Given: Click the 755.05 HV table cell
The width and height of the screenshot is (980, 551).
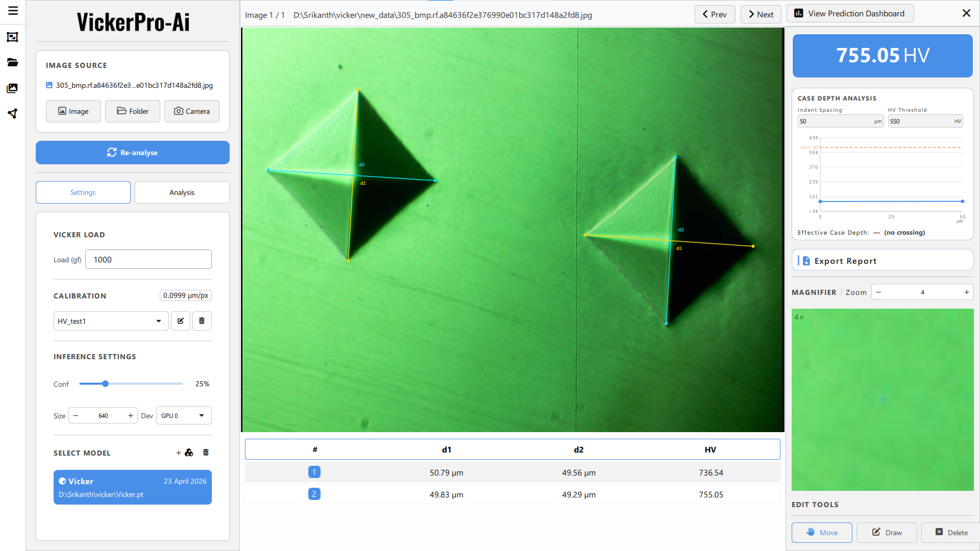Looking at the screenshot, I should [711, 495].
